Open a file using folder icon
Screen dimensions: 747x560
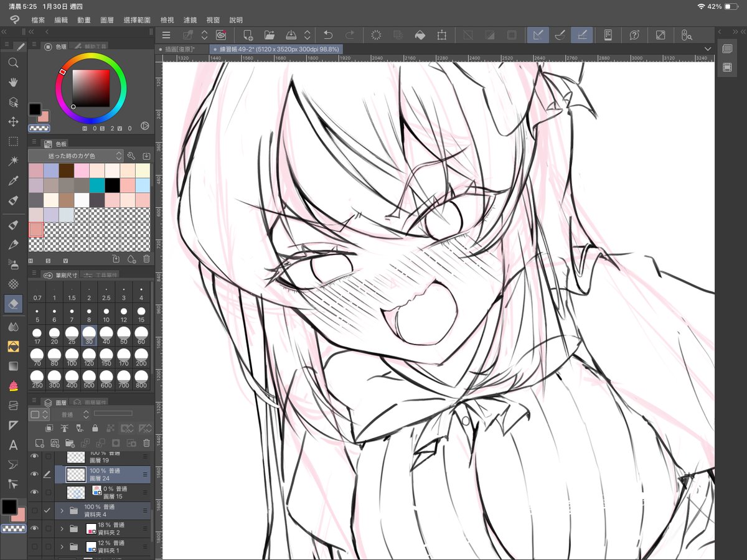coord(269,35)
